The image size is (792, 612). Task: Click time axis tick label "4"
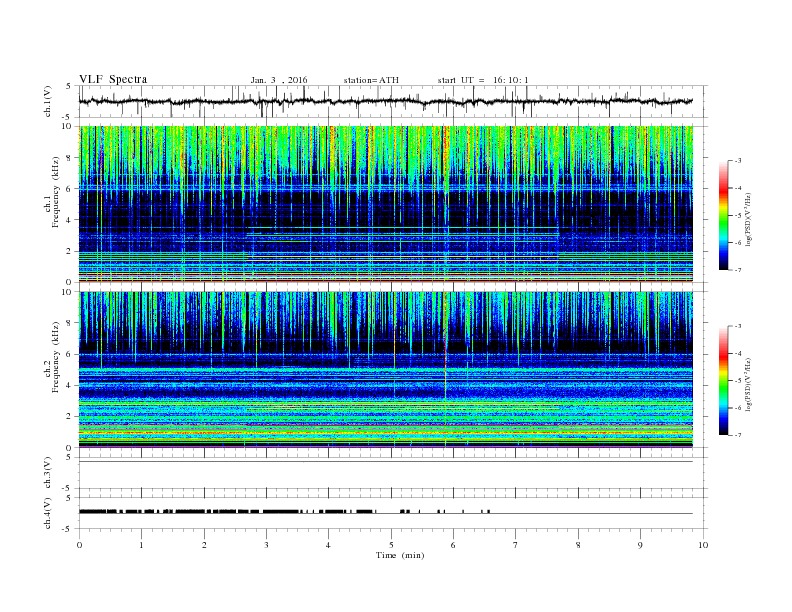329,545
